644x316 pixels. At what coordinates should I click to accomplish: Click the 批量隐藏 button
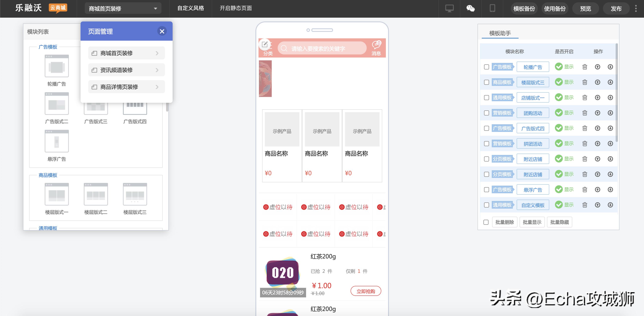pyautogui.click(x=559, y=222)
